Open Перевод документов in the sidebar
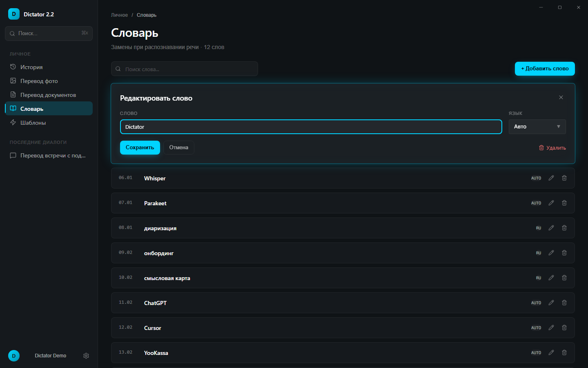This screenshot has width=588, height=368. 49,95
